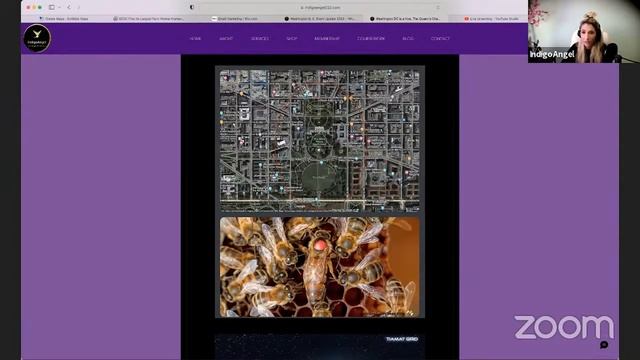The image size is (640, 360).
Task: Click the reload icon in address bar
Action: (x=438, y=7)
